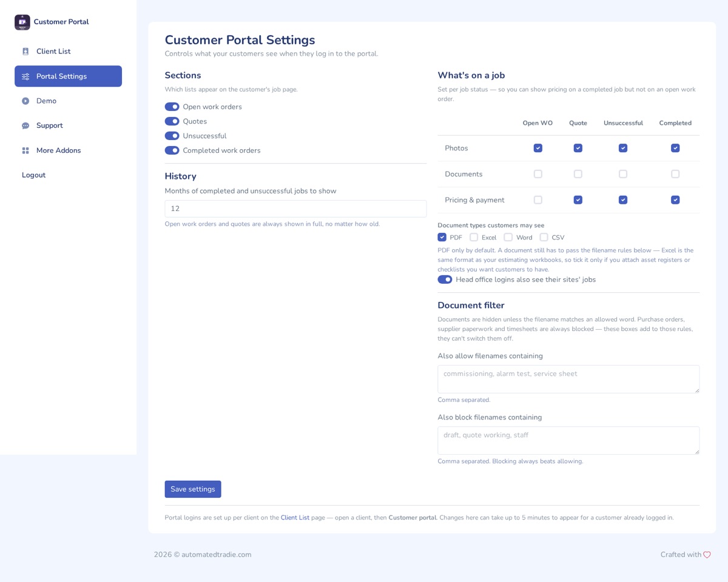The height and width of the screenshot is (582, 728).
Task: Click the Customer Portal Settings heading
Action: [x=240, y=40]
